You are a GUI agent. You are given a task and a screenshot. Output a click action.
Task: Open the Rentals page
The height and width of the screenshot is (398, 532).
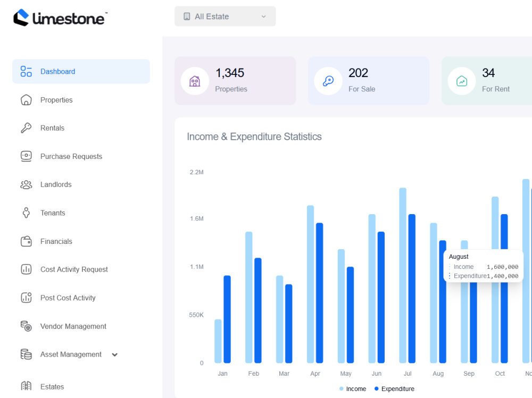tap(52, 128)
